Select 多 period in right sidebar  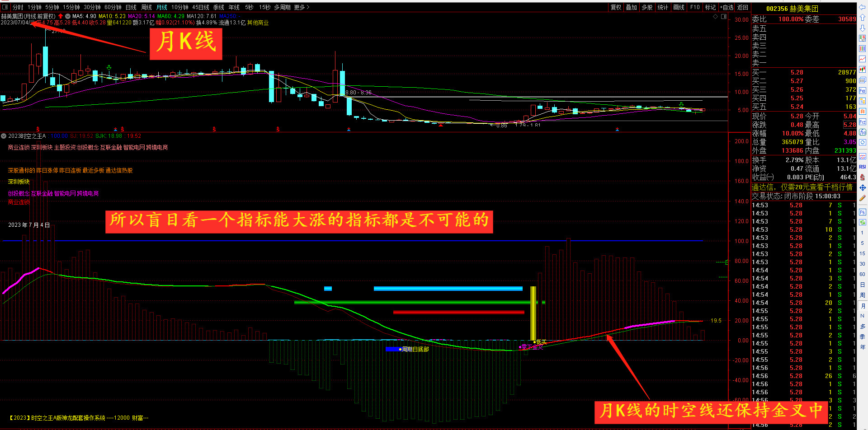point(863,326)
